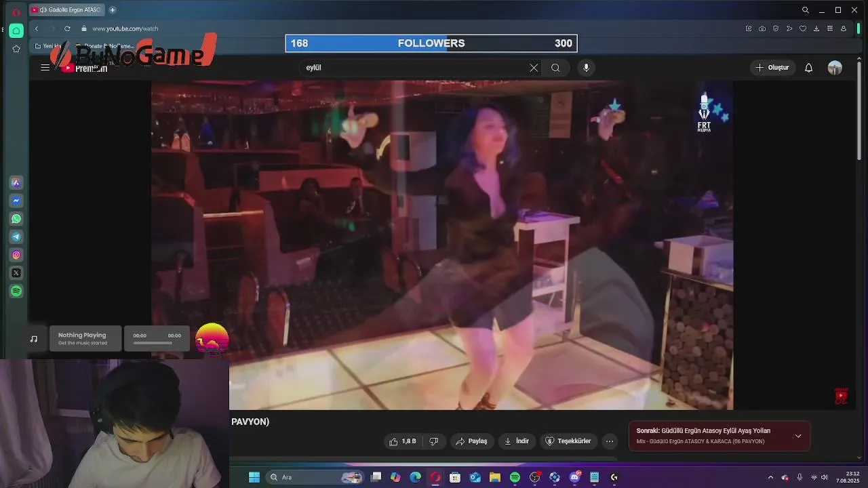
Task: Go to YouTube Premium home logo
Action: coord(84,68)
